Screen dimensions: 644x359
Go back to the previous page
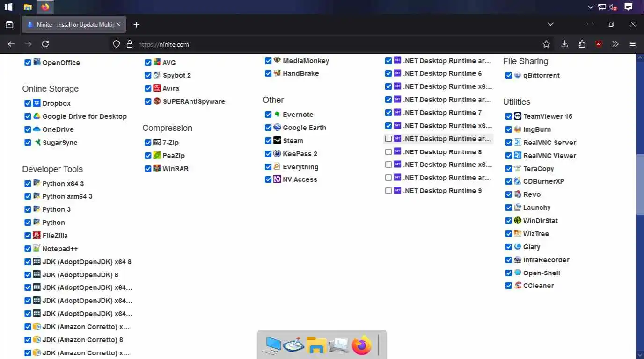click(x=11, y=44)
